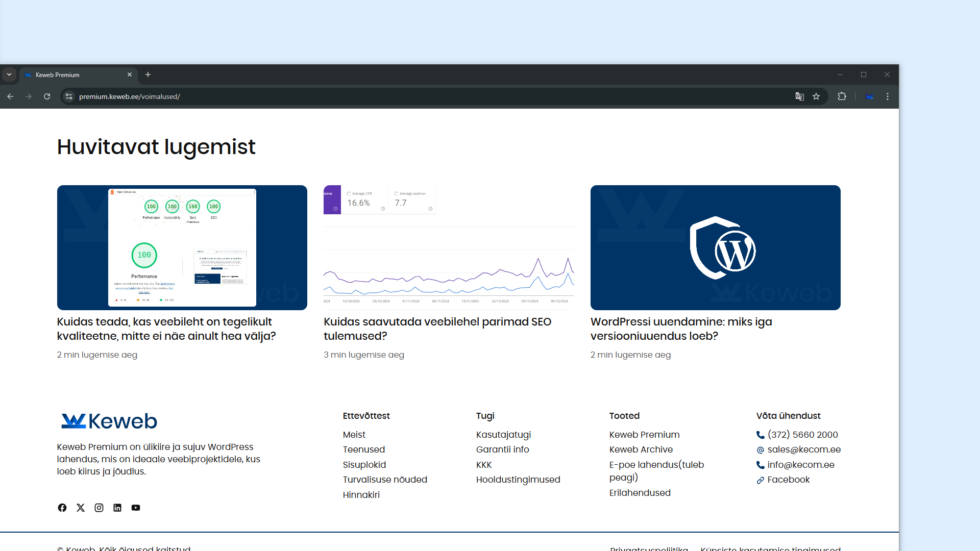Click the 'Tooted' column heading

pos(624,416)
